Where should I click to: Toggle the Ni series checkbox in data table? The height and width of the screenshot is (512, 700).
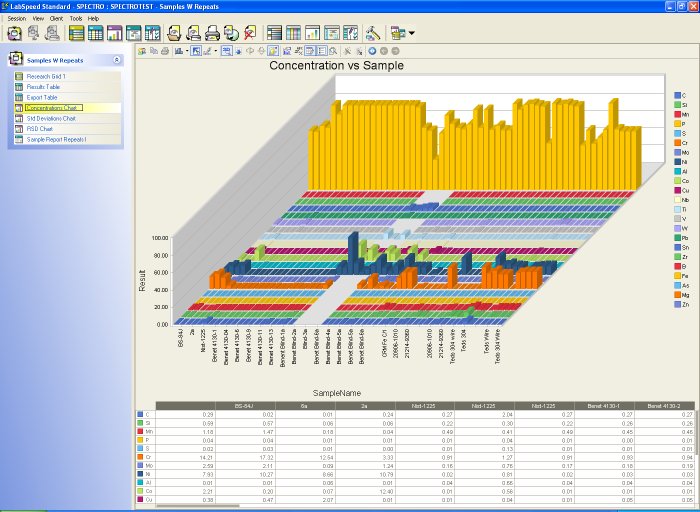click(139, 475)
